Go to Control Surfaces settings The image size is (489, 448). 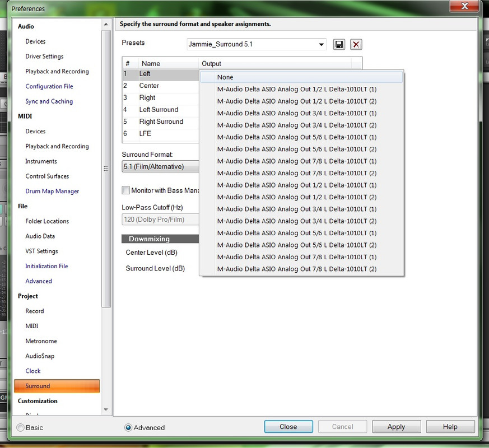[x=47, y=176]
